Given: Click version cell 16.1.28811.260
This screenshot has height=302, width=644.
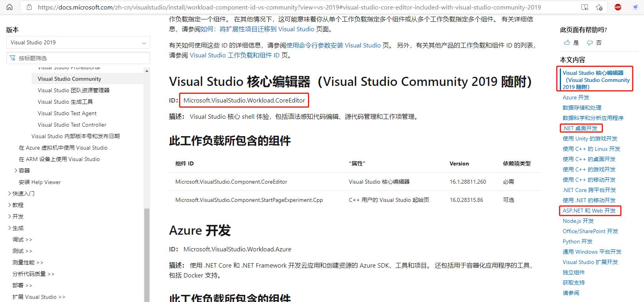Looking at the screenshot, I should pos(468,182).
